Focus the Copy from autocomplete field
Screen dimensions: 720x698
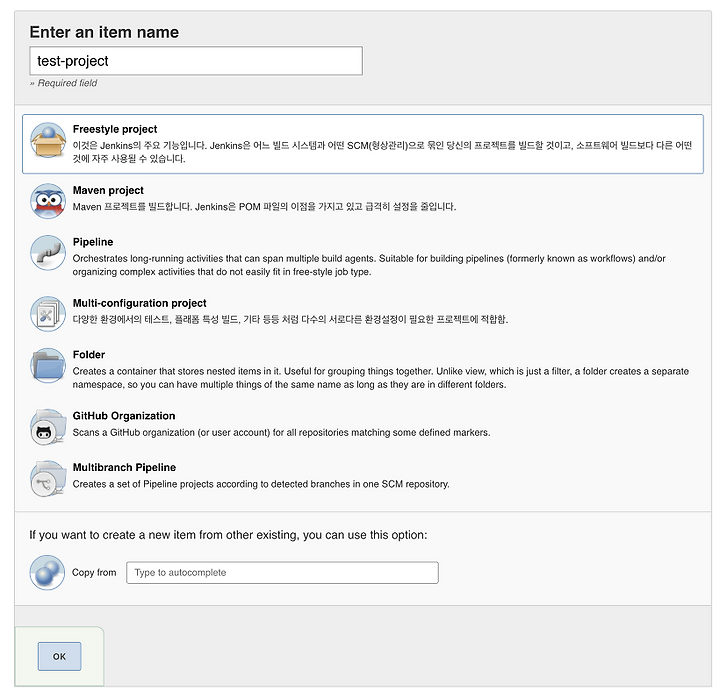pos(282,573)
